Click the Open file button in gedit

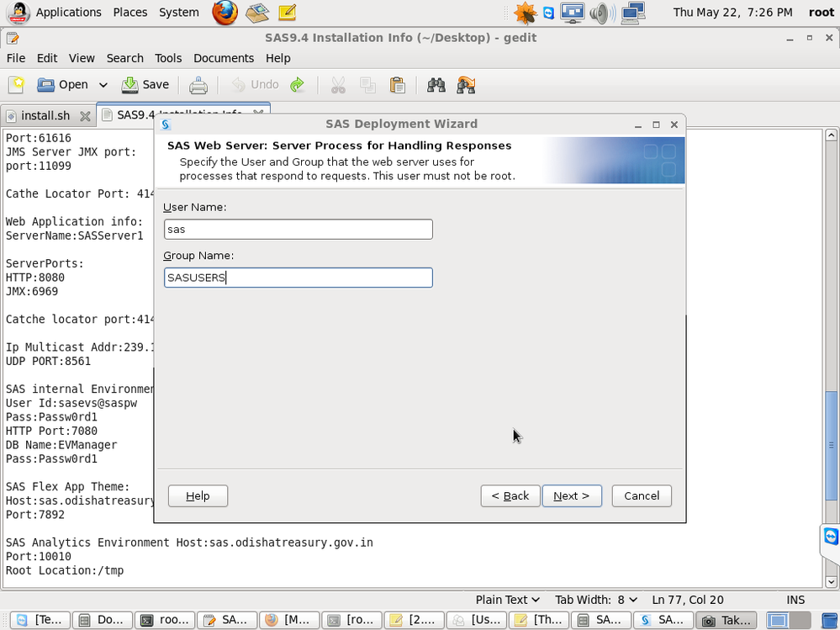(x=62, y=85)
